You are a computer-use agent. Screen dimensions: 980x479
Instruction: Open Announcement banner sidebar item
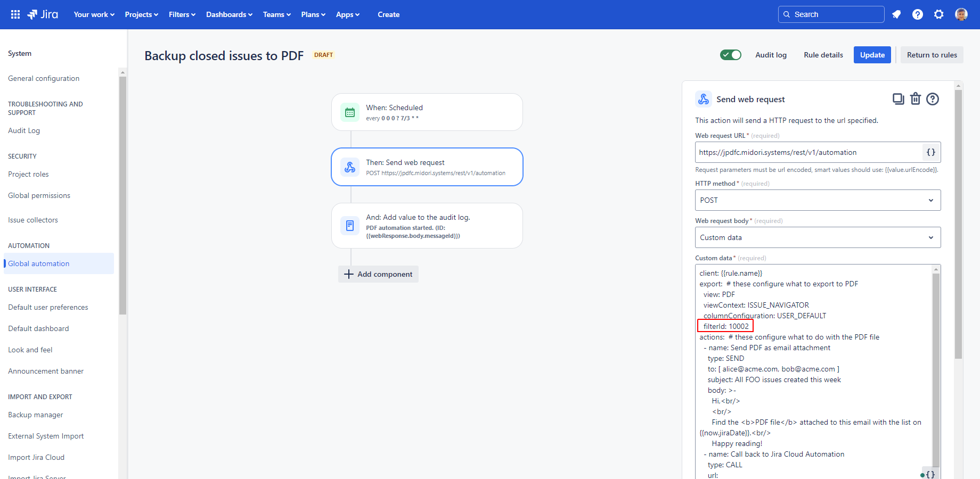(46, 371)
